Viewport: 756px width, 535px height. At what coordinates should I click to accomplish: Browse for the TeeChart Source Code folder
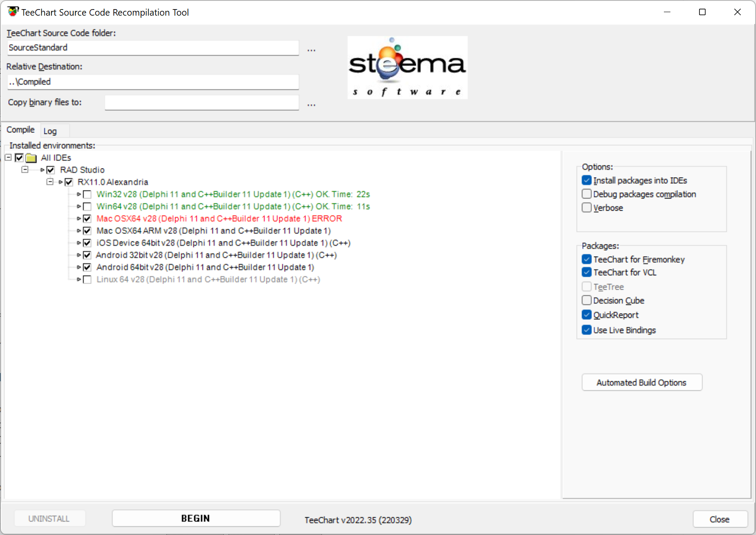click(312, 50)
